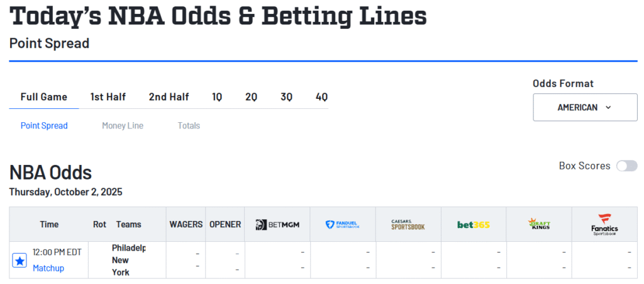The width and height of the screenshot is (644, 284).
Task: Click the Fanatics Sportsbook logo
Action: click(604, 225)
